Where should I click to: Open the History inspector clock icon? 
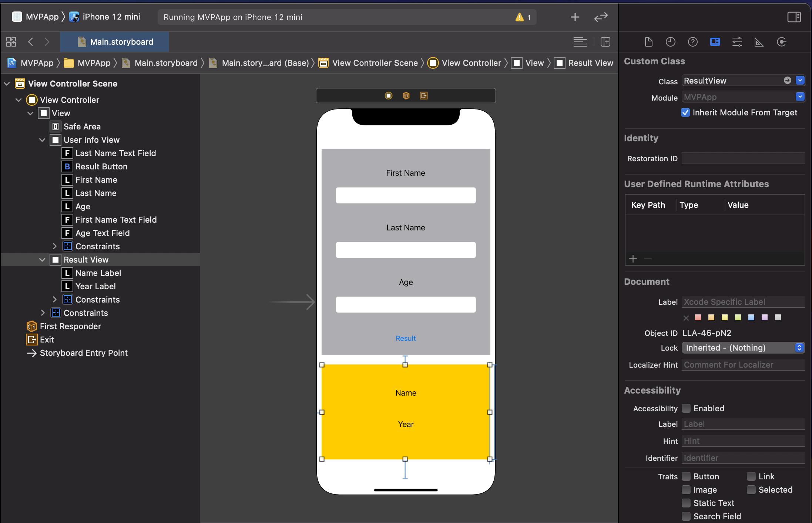[x=671, y=42]
